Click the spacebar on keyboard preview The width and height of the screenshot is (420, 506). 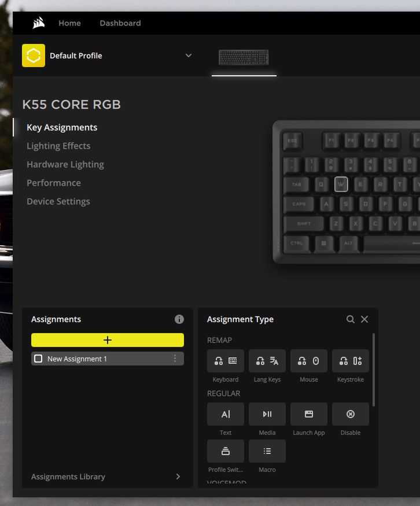point(392,243)
